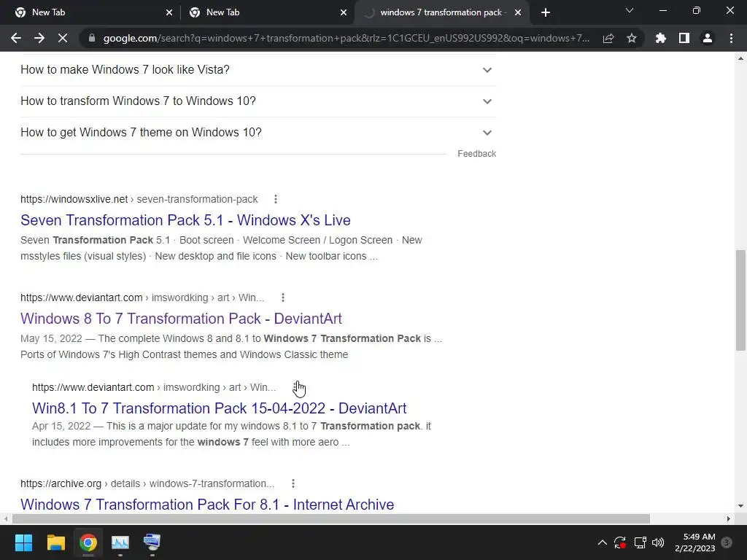
Task: Open network settings tray icon
Action: (x=640, y=542)
